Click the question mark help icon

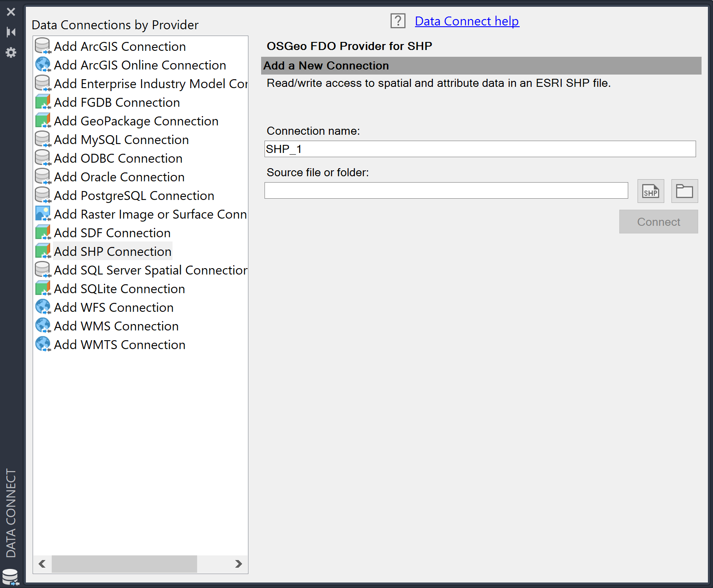(398, 21)
